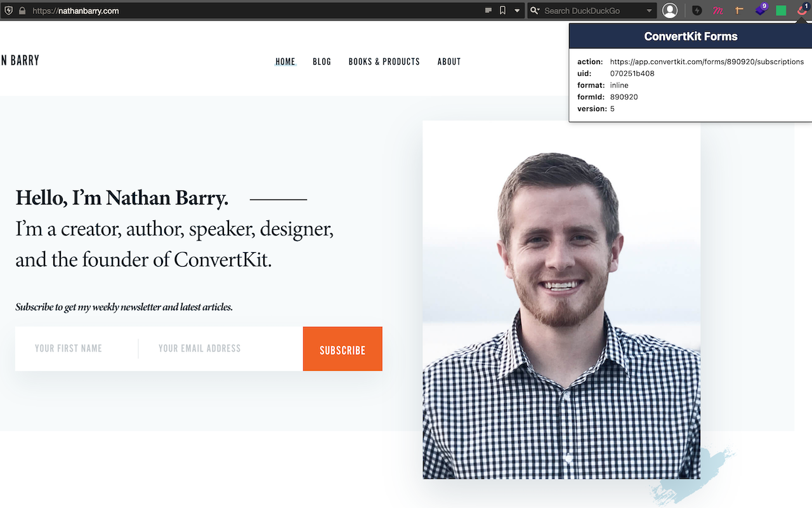Image resolution: width=812 pixels, height=508 pixels.
Task: Click the N BARRY site logo
Action: tap(20, 60)
